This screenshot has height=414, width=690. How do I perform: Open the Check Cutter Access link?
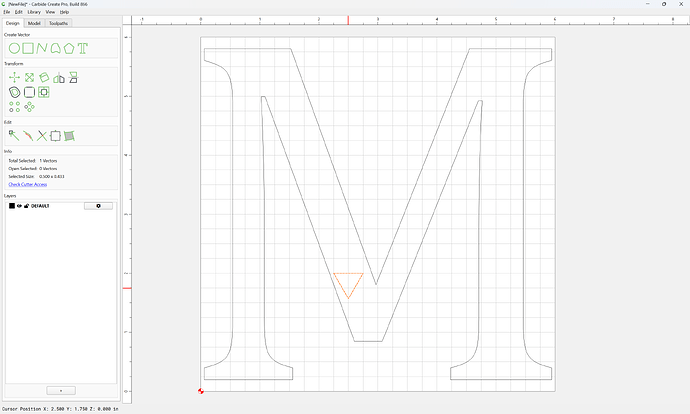point(28,184)
